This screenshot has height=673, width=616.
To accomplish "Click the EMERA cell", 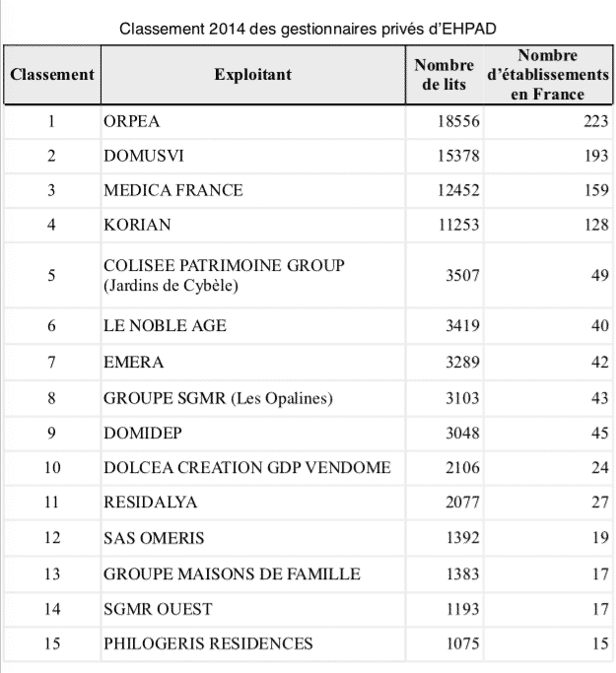I will pyautogui.click(x=133, y=362).
